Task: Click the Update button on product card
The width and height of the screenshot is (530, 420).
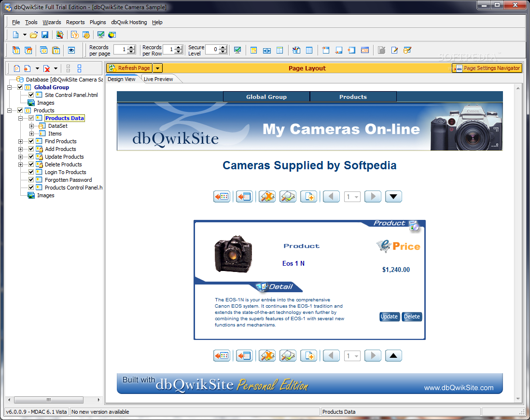Action: coord(389,317)
